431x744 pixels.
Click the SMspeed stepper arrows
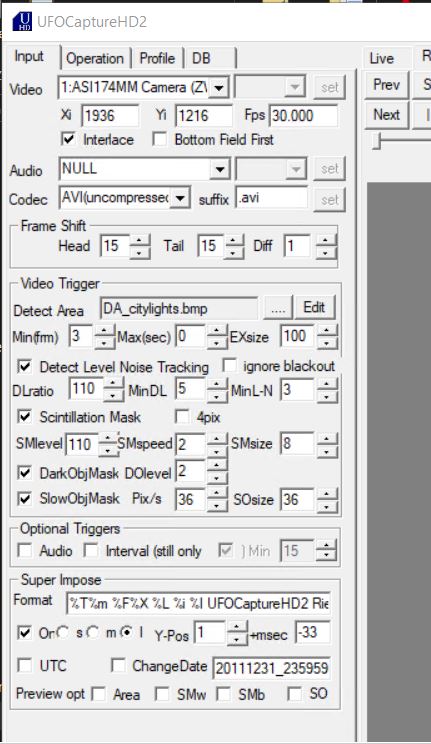(217, 445)
